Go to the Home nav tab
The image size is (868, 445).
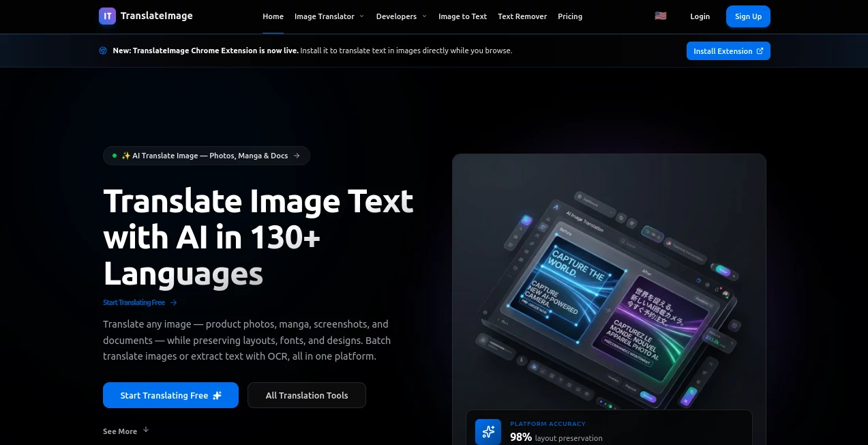pyautogui.click(x=273, y=16)
